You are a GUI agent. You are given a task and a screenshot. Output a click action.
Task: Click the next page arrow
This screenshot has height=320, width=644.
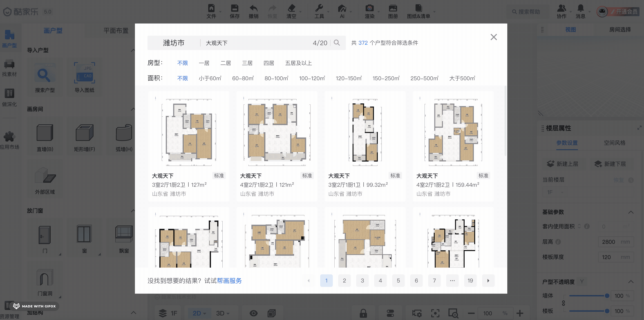pyautogui.click(x=488, y=280)
